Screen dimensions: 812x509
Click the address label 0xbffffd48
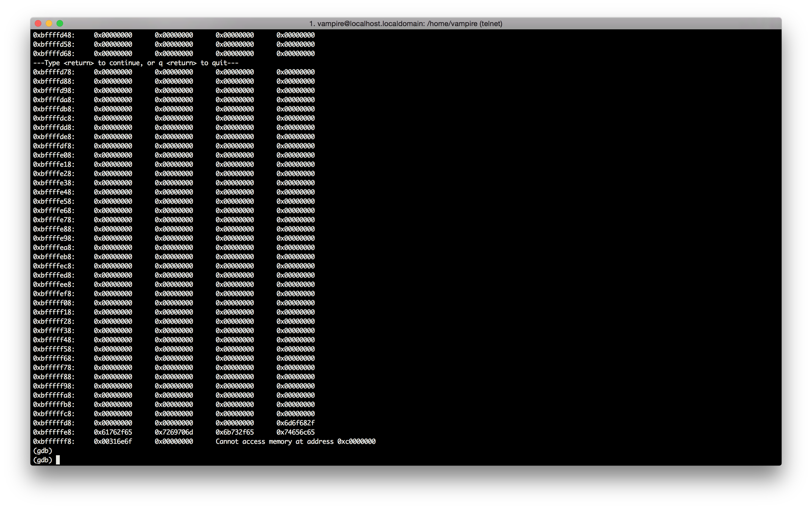point(54,35)
